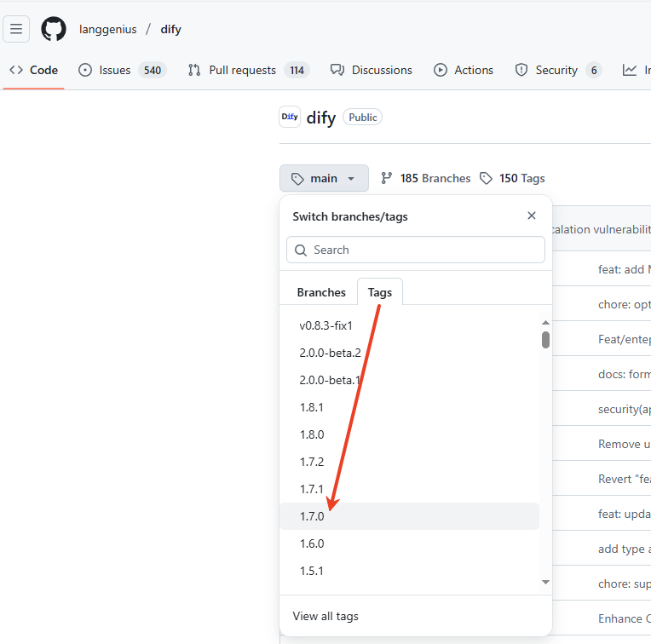Viewport: 651px width, 644px height.
Task: Select the Code tab
Action: tap(33, 70)
